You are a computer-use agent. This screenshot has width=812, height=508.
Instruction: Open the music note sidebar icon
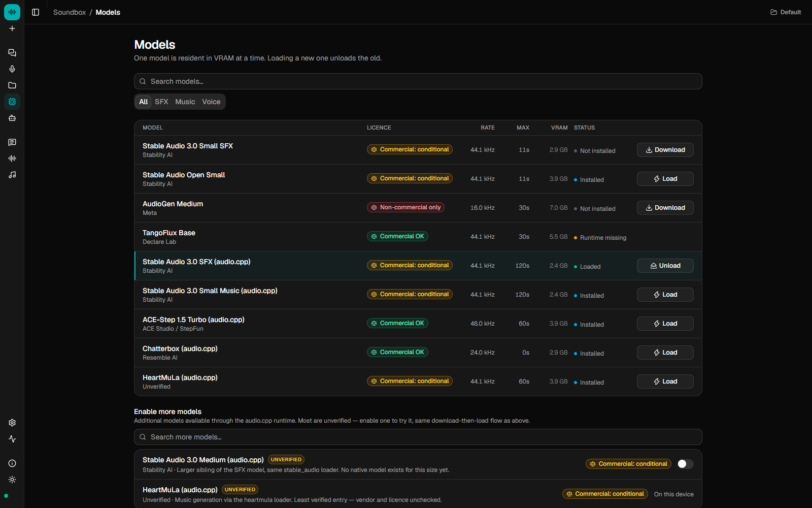click(12, 175)
